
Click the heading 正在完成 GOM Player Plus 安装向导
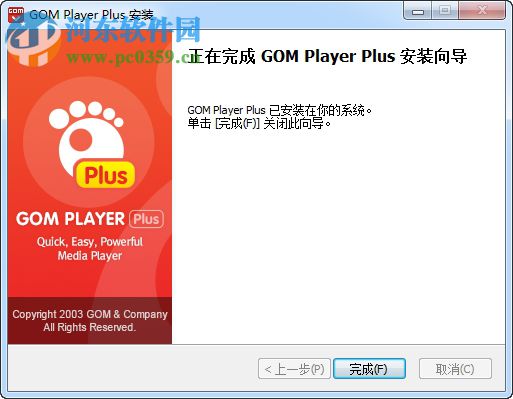point(327,56)
